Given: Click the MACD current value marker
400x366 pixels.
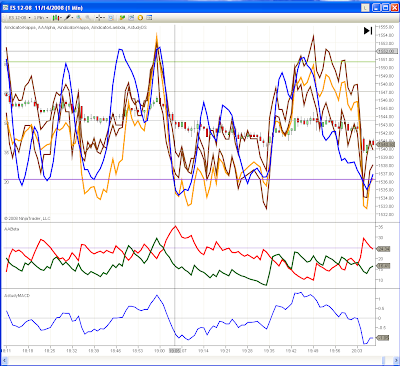Looking at the screenshot, I should coord(383,338).
